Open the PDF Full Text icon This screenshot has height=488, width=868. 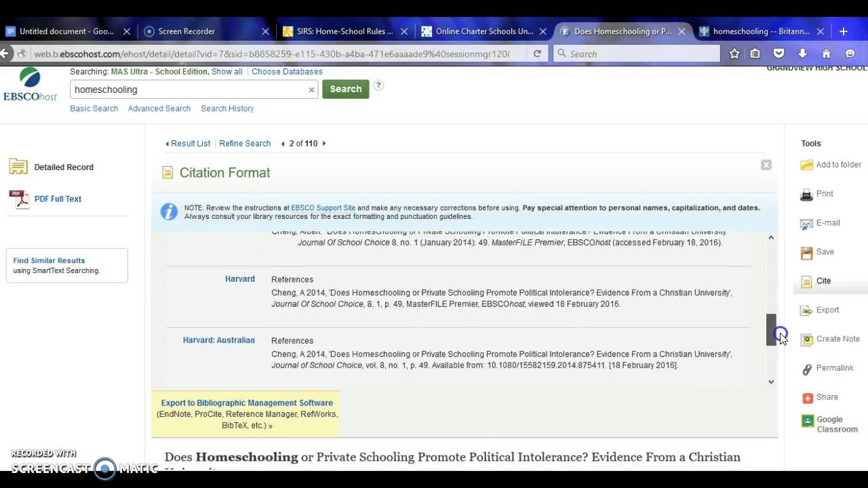[x=18, y=199]
